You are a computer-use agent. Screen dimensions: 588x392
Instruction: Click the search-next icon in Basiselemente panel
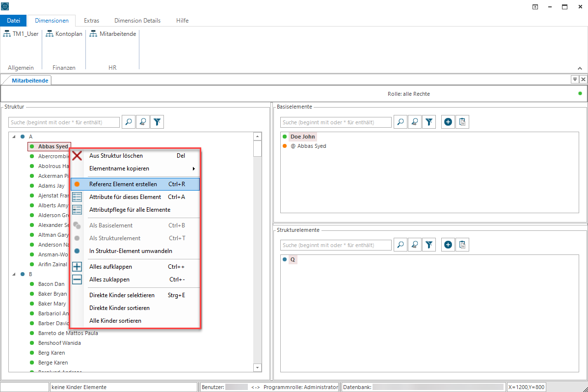click(x=415, y=122)
